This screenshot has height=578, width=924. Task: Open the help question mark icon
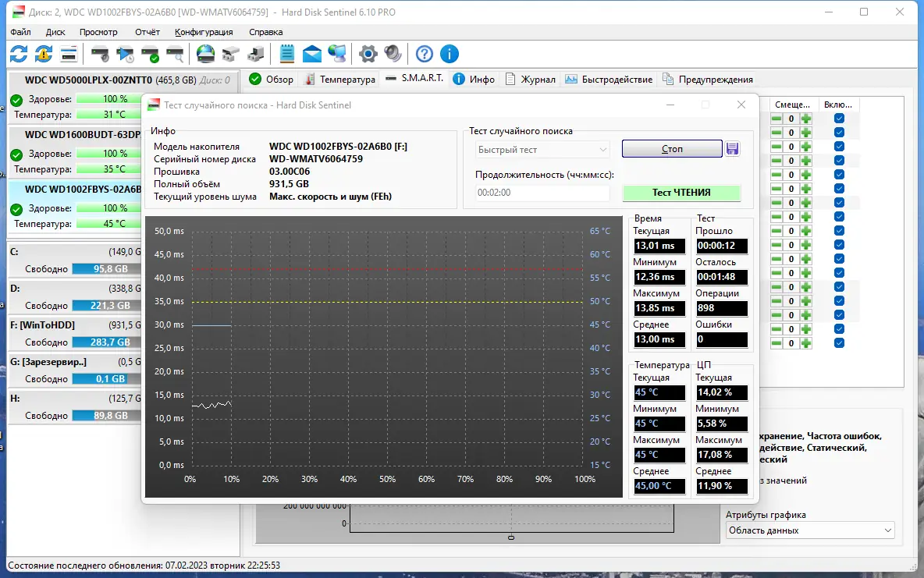click(425, 54)
